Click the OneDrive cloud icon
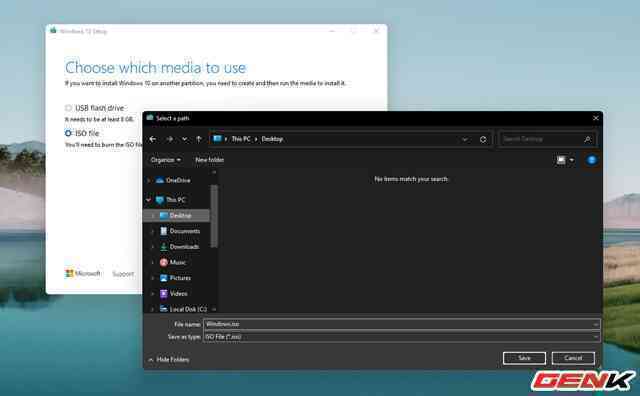Image resolution: width=640 pixels, height=396 pixels. [160, 180]
